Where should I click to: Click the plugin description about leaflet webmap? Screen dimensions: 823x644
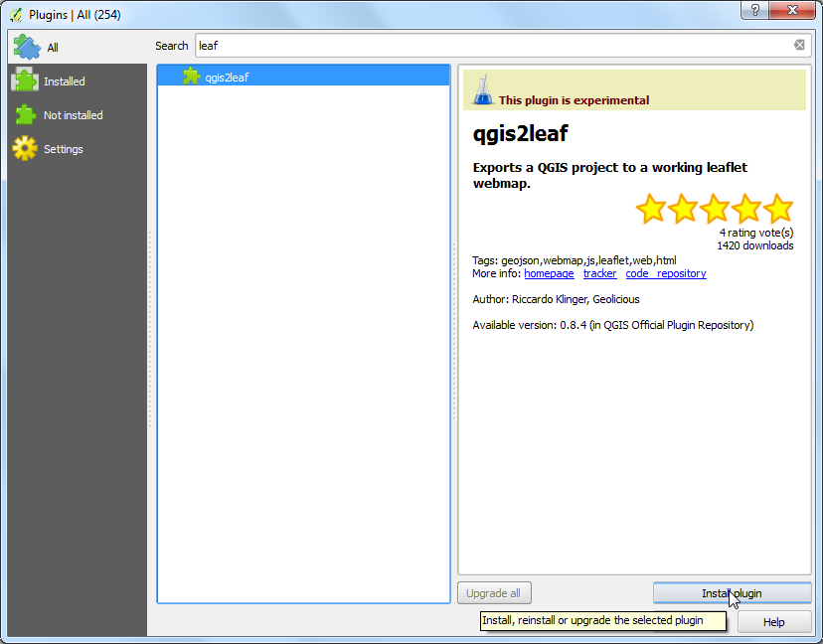click(x=610, y=175)
